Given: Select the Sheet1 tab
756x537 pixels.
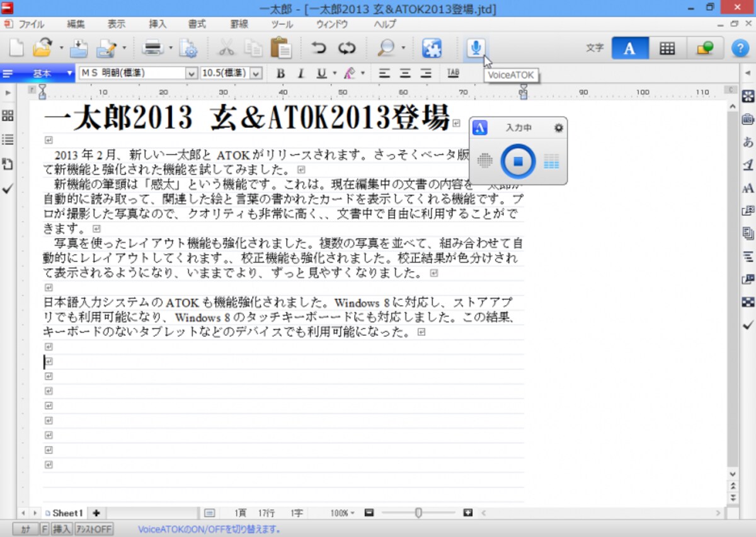Looking at the screenshot, I should (64, 513).
